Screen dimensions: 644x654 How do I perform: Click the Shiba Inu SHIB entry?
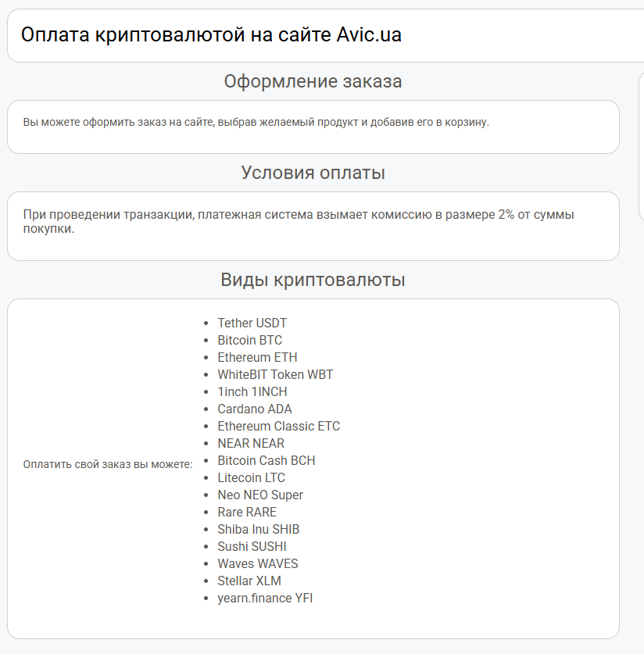point(258,529)
